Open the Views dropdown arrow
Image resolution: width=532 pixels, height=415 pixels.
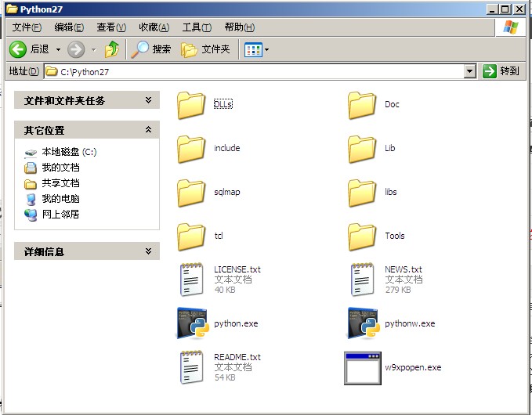point(266,50)
